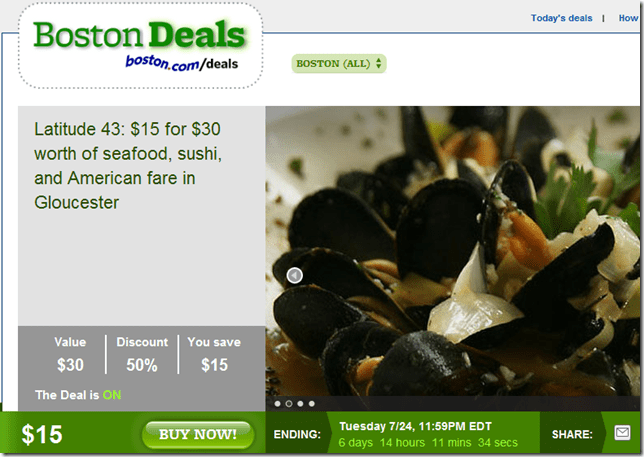Click the boston.com/deals logo text
This screenshot has width=644, height=457.
click(x=182, y=63)
